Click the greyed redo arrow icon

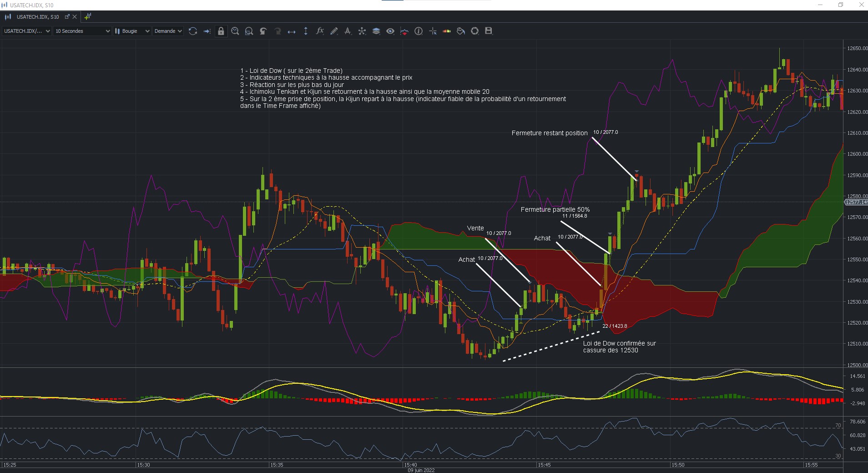pyautogui.click(x=278, y=31)
